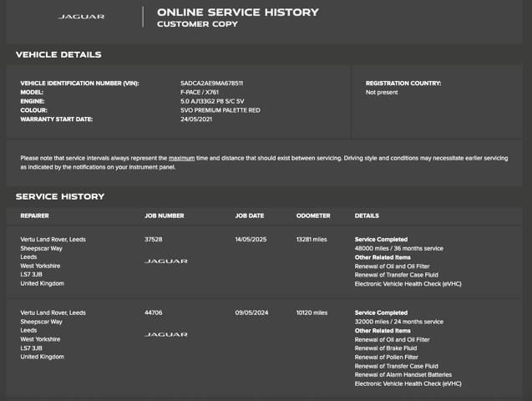Select the Details column header
Screen dimensions: 532x401
pos(367,216)
